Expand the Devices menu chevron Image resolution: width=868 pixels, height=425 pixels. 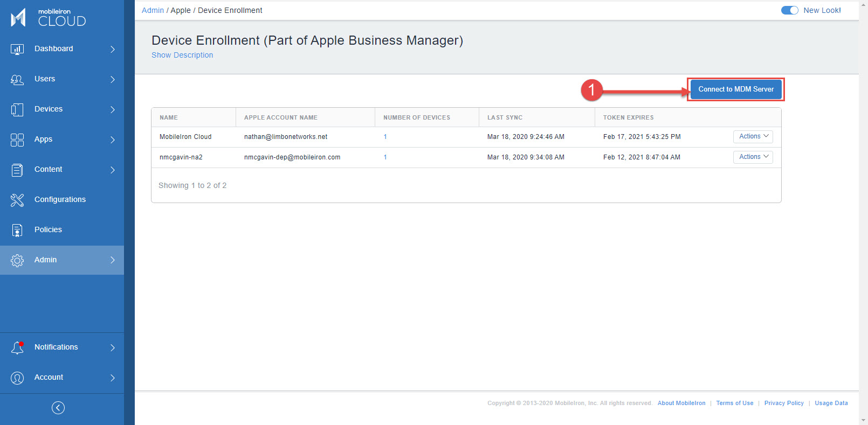[113, 109]
